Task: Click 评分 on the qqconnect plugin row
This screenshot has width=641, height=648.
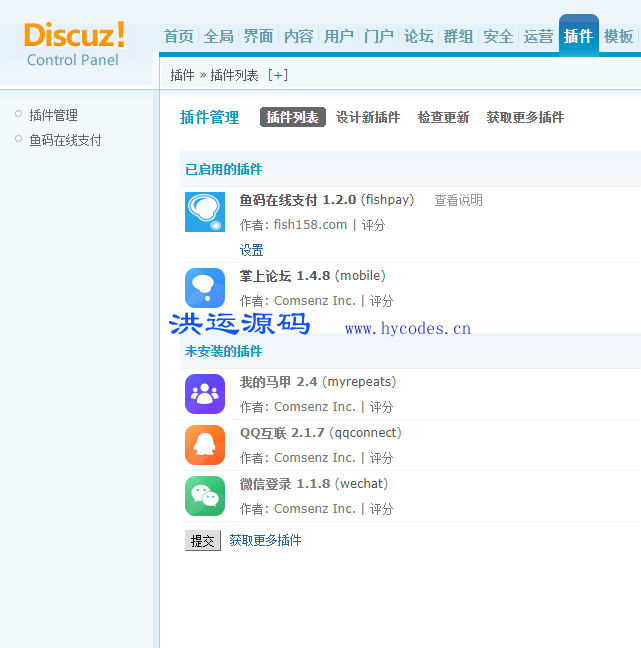Action: 381,458
